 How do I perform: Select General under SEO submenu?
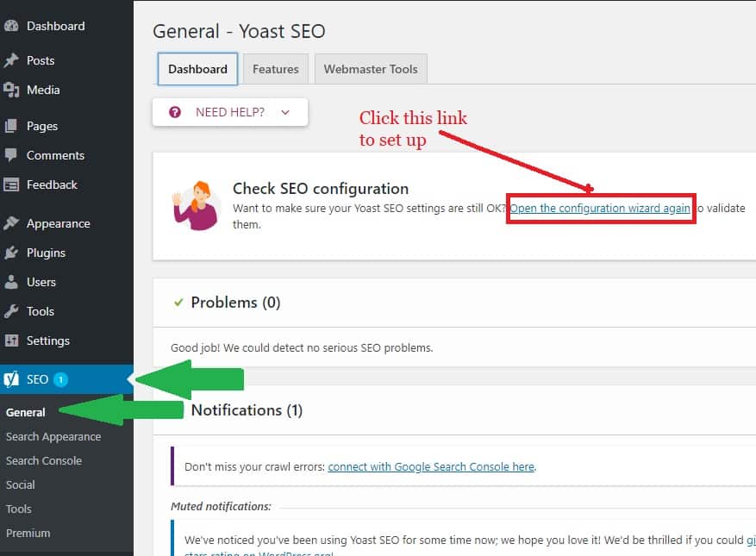point(26,412)
